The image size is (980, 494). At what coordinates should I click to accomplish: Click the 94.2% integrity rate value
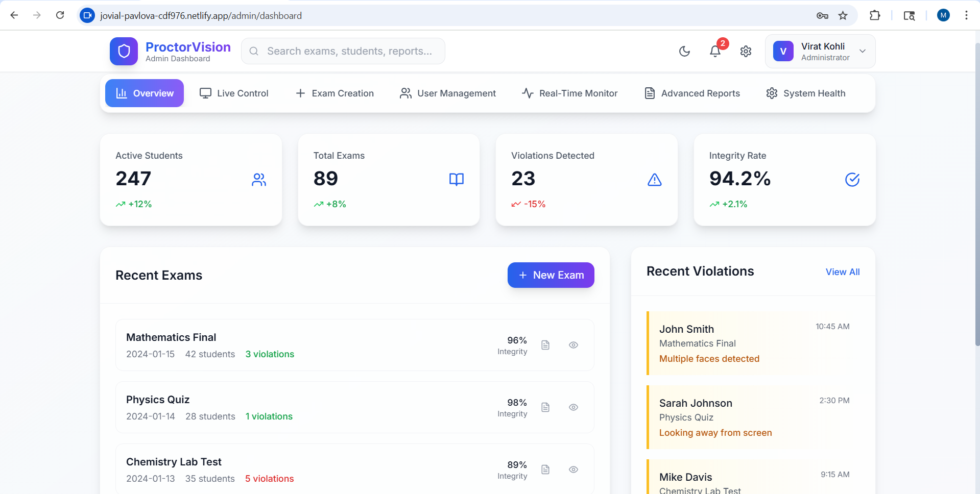[x=740, y=179]
